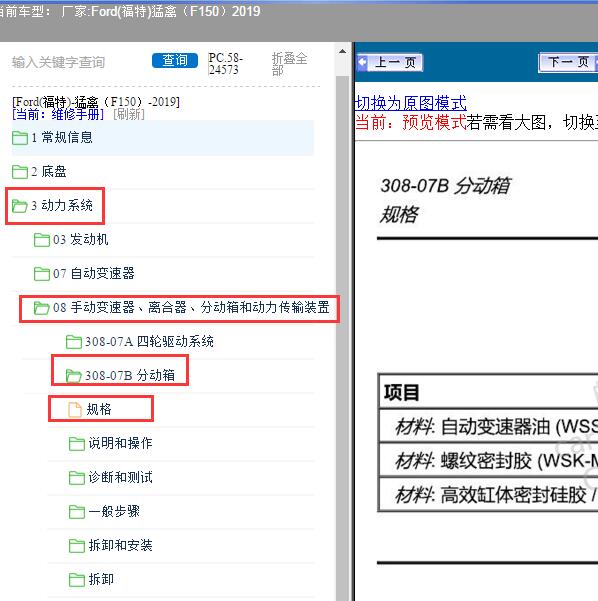Click the 查询 search button
The image size is (598, 601).
click(x=175, y=61)
